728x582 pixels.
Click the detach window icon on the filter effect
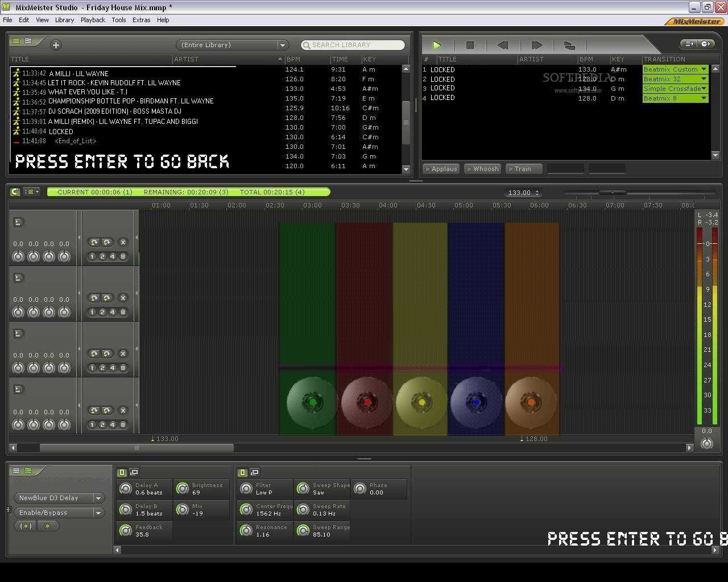[255, 472]
